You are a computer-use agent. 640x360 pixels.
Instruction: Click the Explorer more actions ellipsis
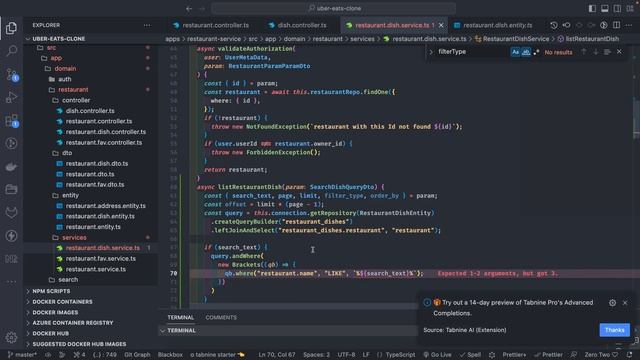pyautogui.click(x=147, y=25)
